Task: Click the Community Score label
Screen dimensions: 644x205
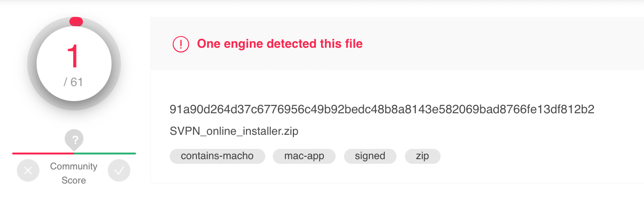Action: (x=74, y=173)
